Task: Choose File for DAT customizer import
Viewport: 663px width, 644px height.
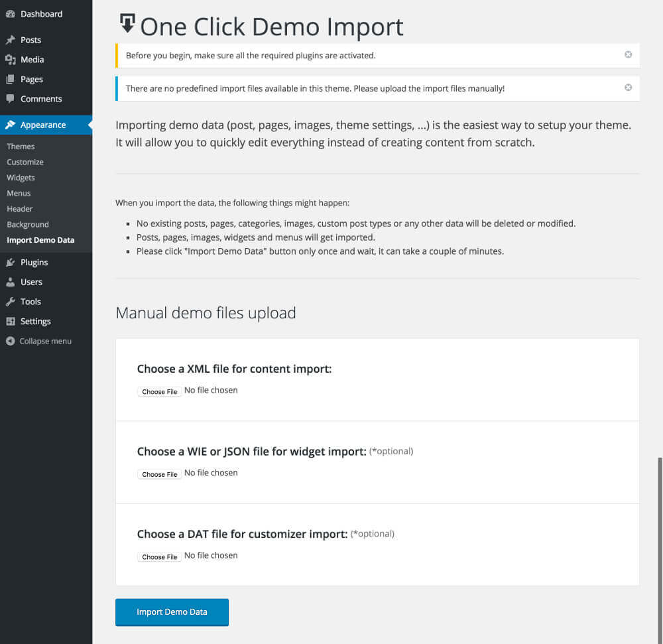Action: coord(159,557)
